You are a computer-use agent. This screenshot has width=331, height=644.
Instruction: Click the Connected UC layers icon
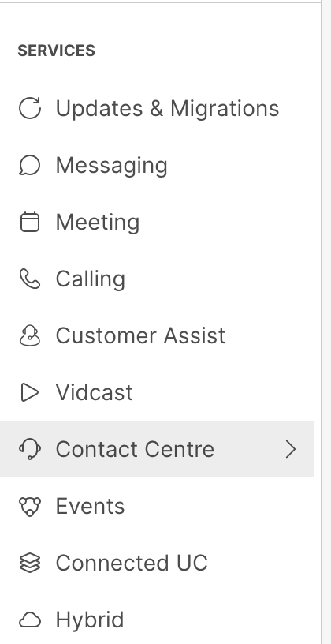(x=30, y=563)
